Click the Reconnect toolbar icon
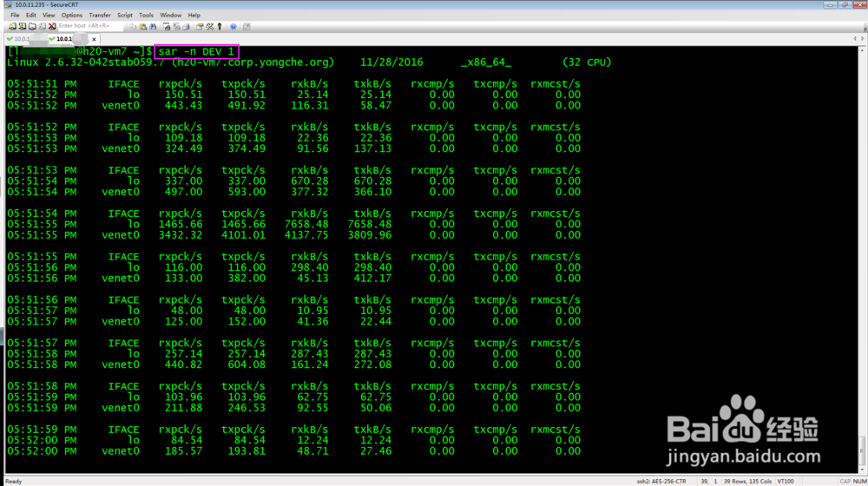The height and width of the screenshot is (486, 868). tap(42, 27)
